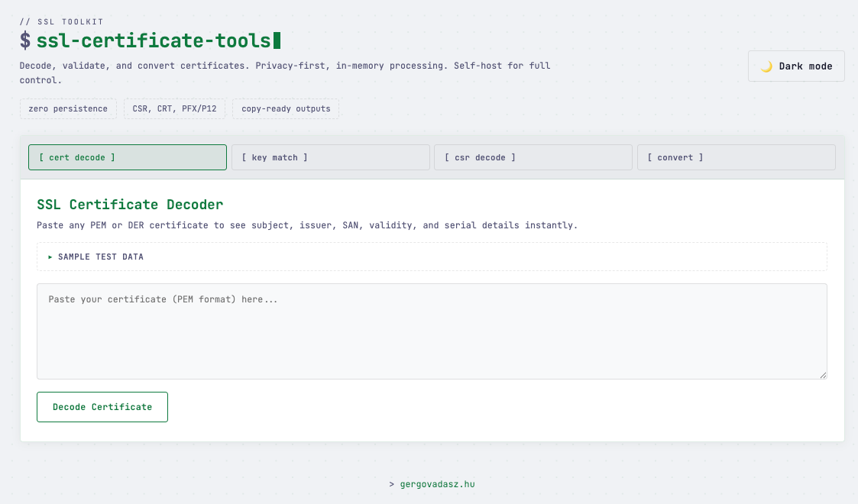Click the dollar sign prompt symbol
Viewport: 858px width, 504px height.
26,40
